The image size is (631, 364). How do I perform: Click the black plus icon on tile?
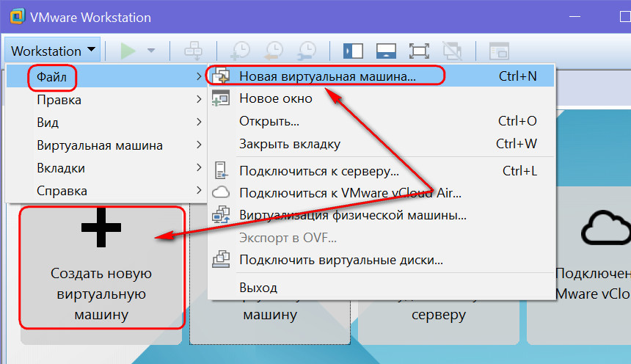[101, 227]
